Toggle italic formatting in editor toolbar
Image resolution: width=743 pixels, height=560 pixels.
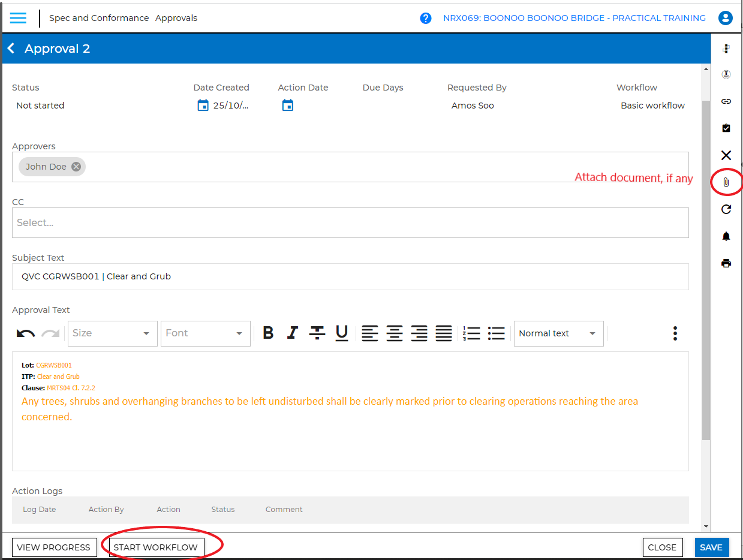point(292,333)
